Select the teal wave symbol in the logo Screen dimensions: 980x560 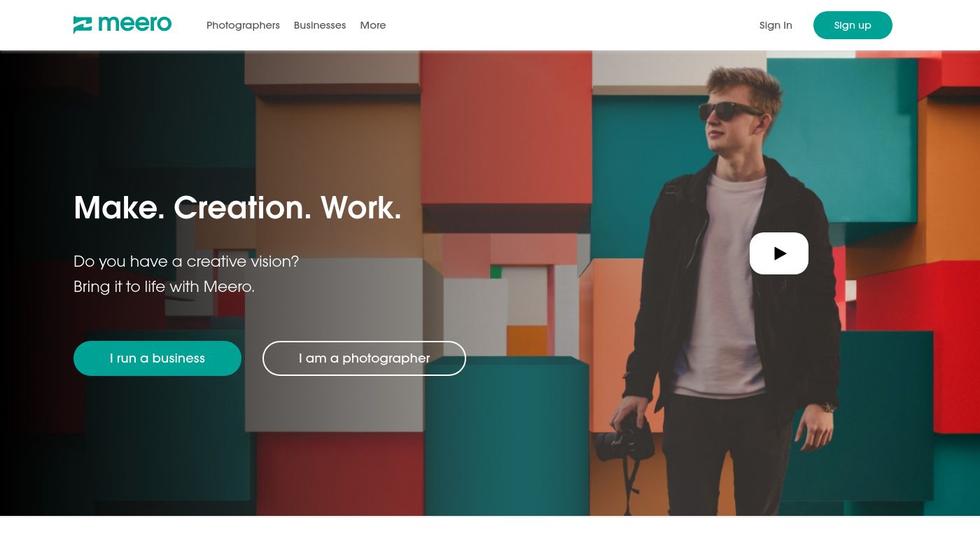tap(83, 24)
